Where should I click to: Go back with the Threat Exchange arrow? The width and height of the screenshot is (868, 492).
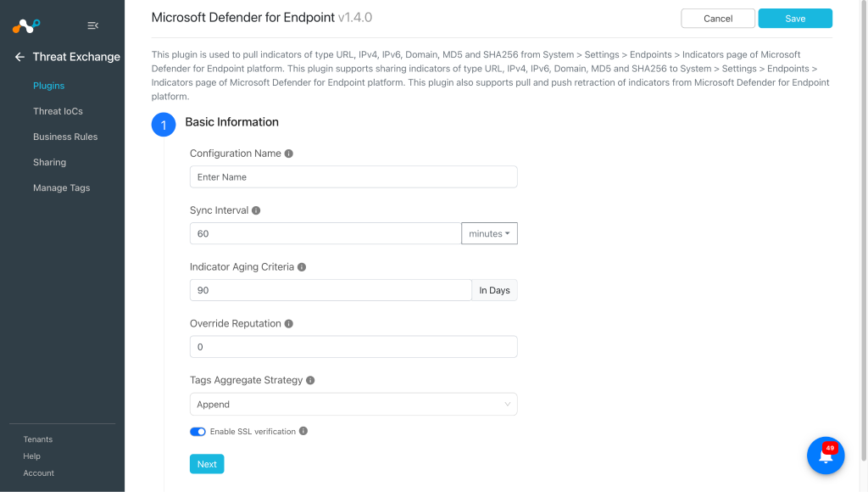click(19, 57)
